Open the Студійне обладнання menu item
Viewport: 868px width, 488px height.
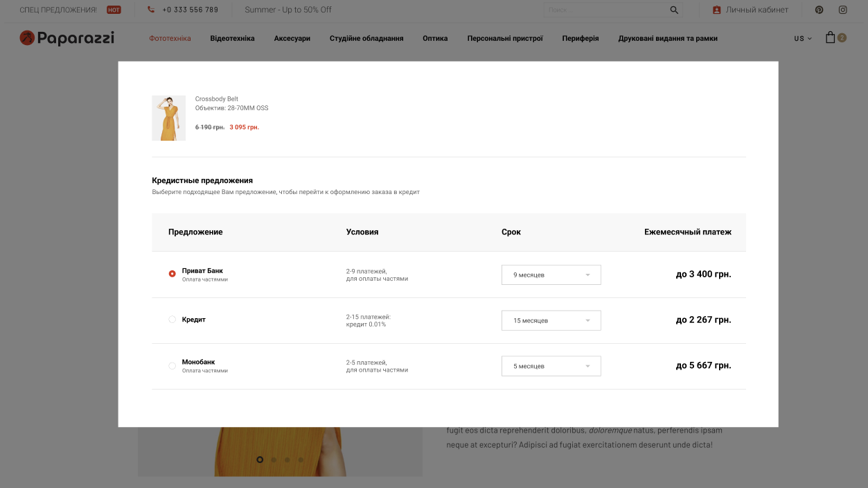click(x=366, y=39)
